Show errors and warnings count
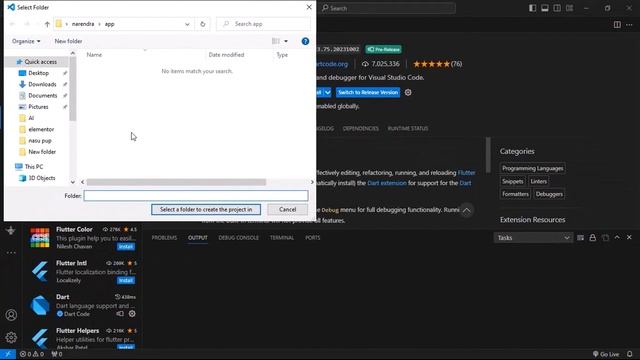Viewport: 640px width, 360px height. (32, 354)
